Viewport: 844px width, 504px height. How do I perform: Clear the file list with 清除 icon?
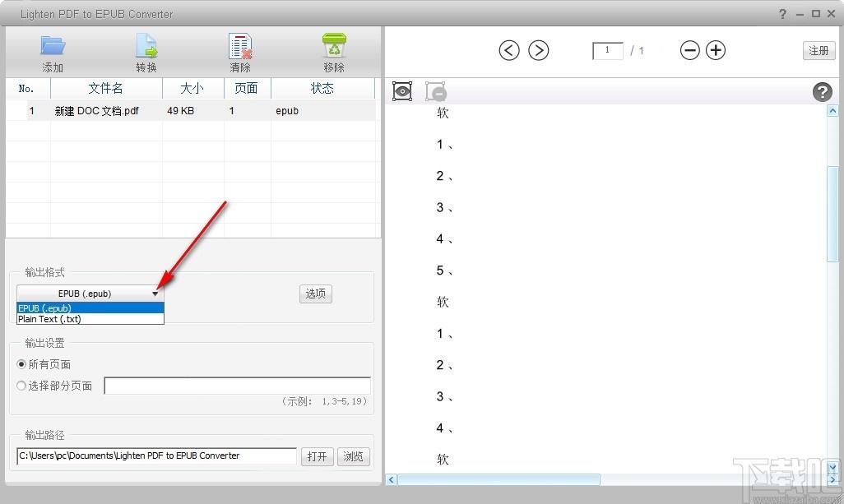click(x=240, y=46)
